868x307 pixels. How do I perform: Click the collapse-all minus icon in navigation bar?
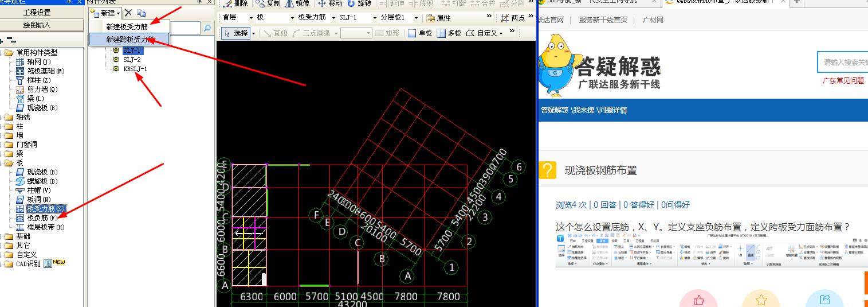pyautogui.click(x=12, y=41)
